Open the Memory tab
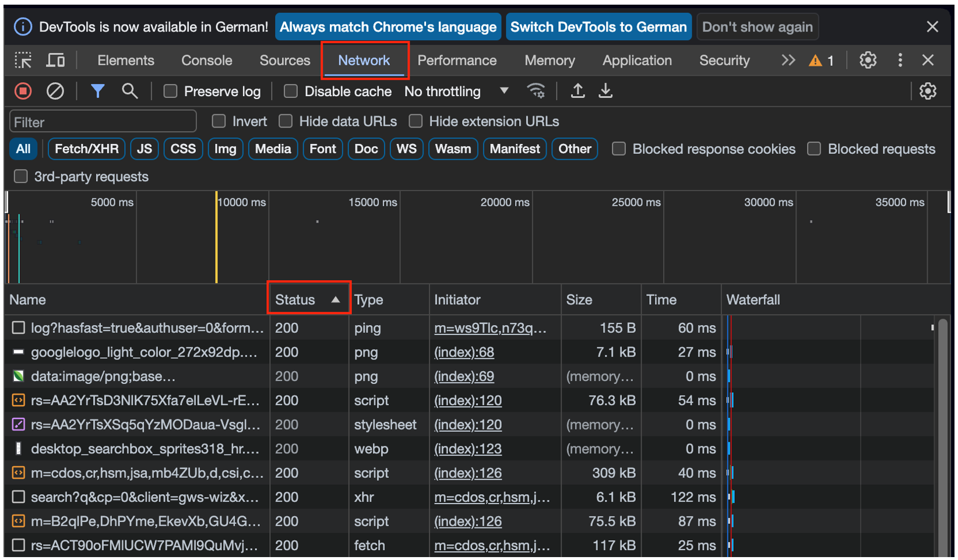This screenshot has height=560, width=958. [550, 60]
